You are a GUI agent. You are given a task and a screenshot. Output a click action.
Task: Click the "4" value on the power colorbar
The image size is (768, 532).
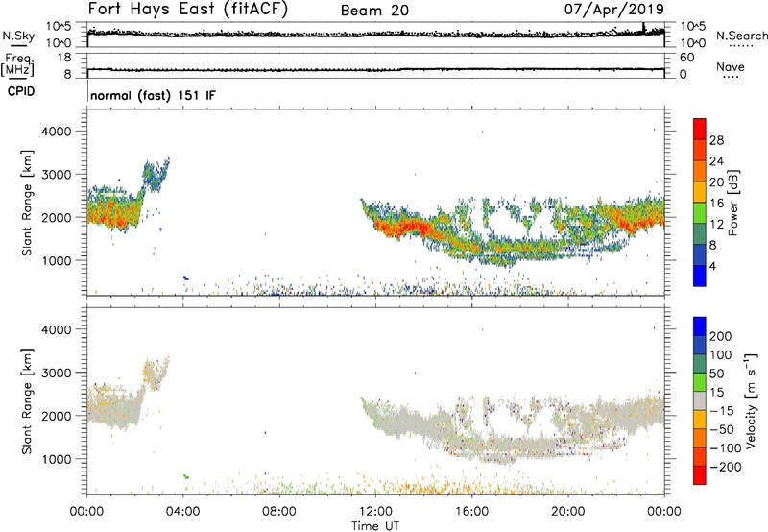coord(713,267)
